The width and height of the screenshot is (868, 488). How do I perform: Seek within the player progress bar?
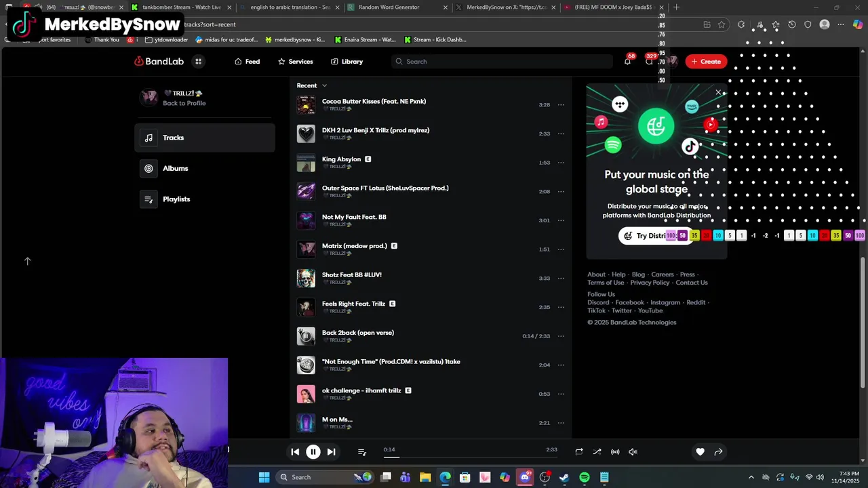point(470,457)
